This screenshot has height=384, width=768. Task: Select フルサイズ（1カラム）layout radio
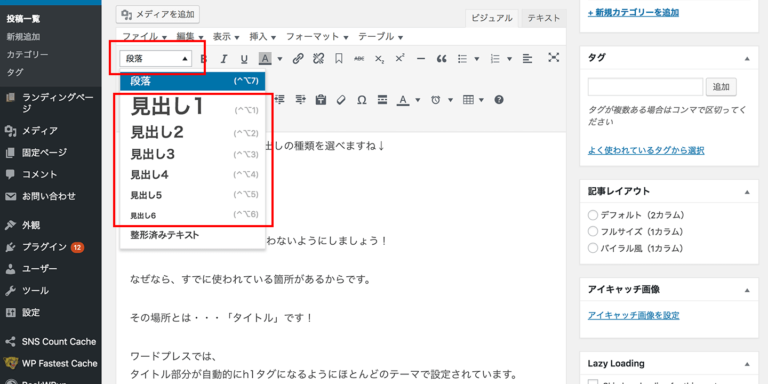[x=593, y=231]
